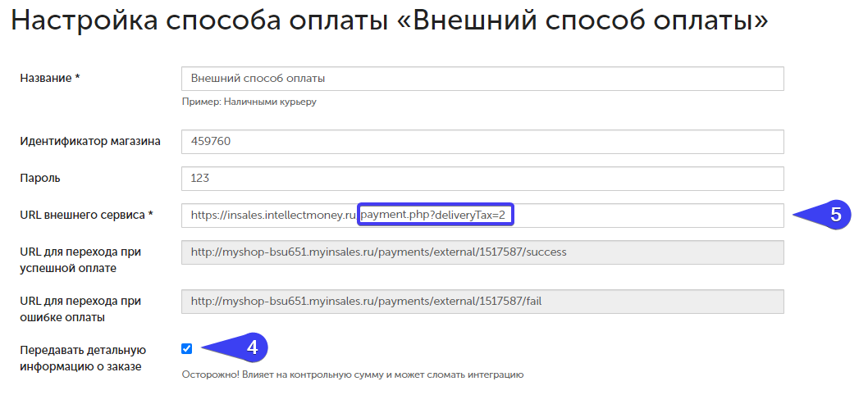The height and width of the screenshot is (395, 868).
Task: Toggle the detailed order information checkbox
Action: point(187,348)
